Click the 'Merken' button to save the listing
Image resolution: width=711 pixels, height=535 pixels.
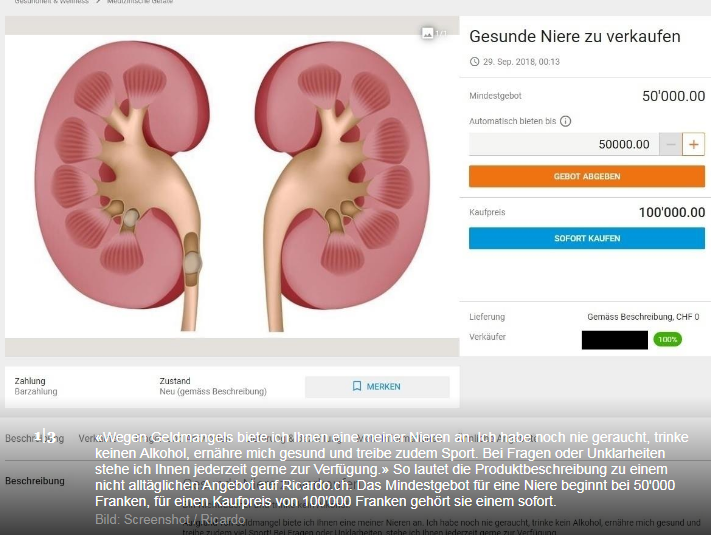[x=377, y=387]
